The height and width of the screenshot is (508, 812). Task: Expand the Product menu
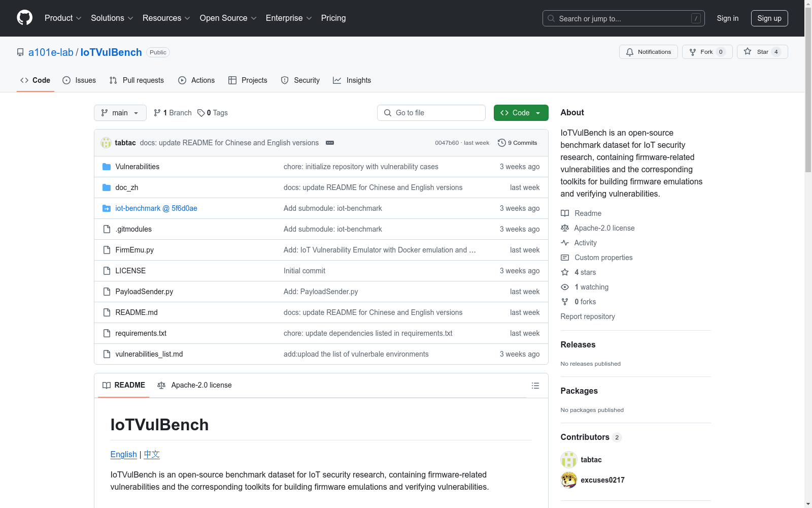point(63,18)
